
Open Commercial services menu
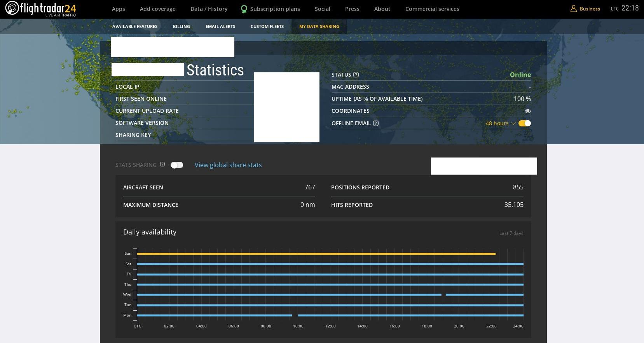click(432, 9)
